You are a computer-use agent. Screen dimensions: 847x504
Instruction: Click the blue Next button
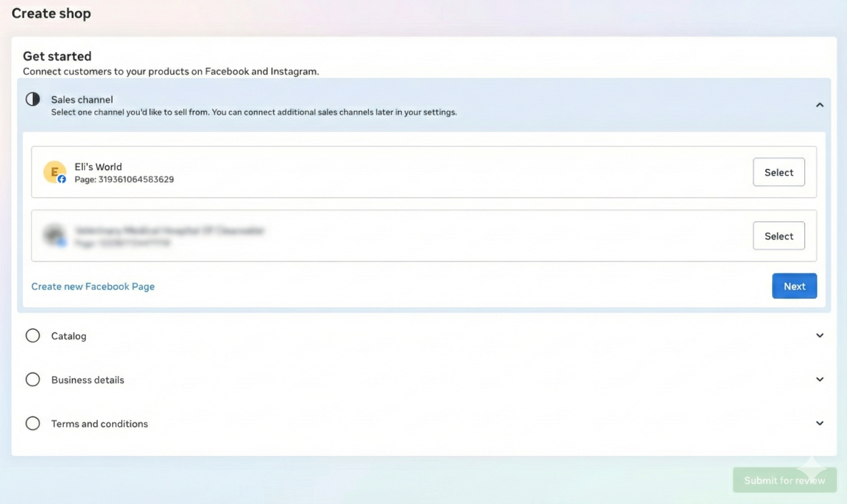coord(794,286)
